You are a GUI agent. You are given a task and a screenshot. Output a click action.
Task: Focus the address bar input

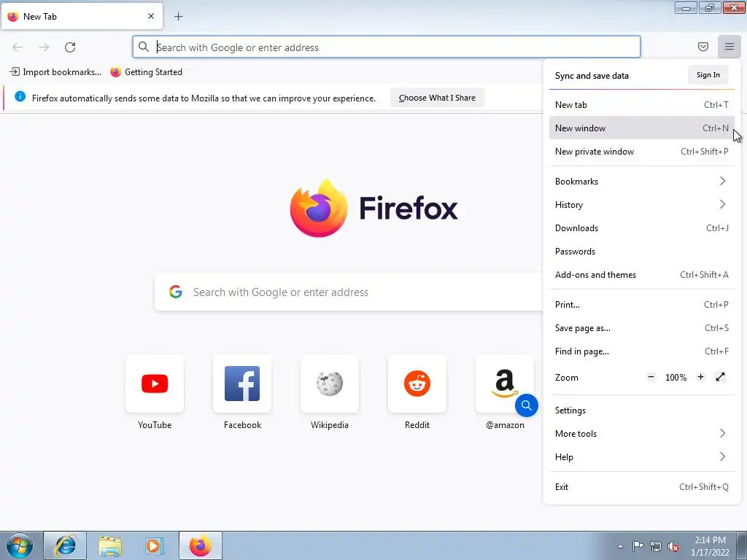coord(387,47)
